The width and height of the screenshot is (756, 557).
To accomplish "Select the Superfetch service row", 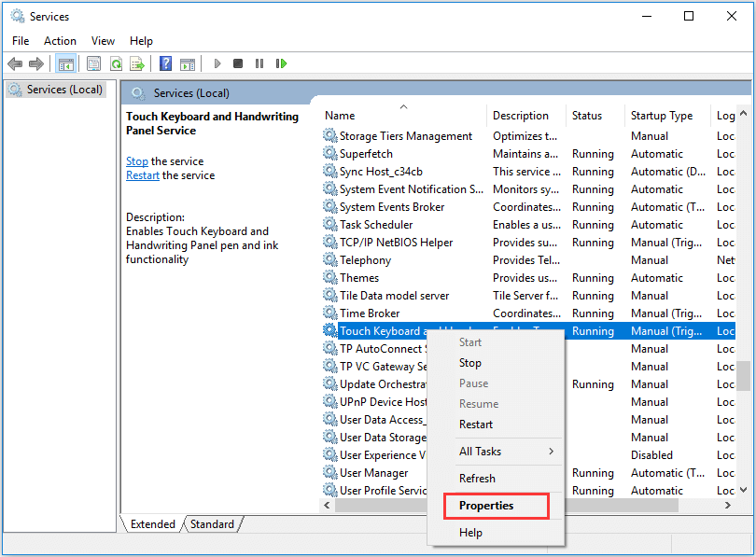I will 528,154.
